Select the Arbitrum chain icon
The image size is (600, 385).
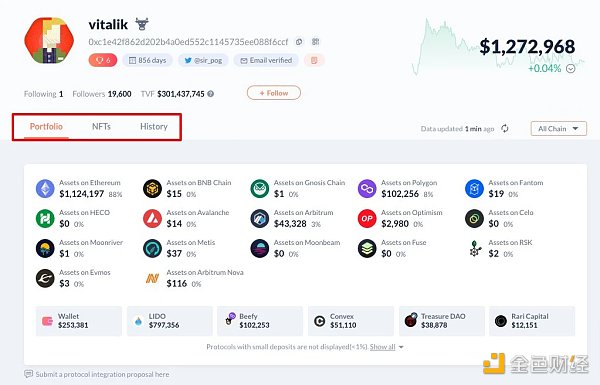coord(260,219)
